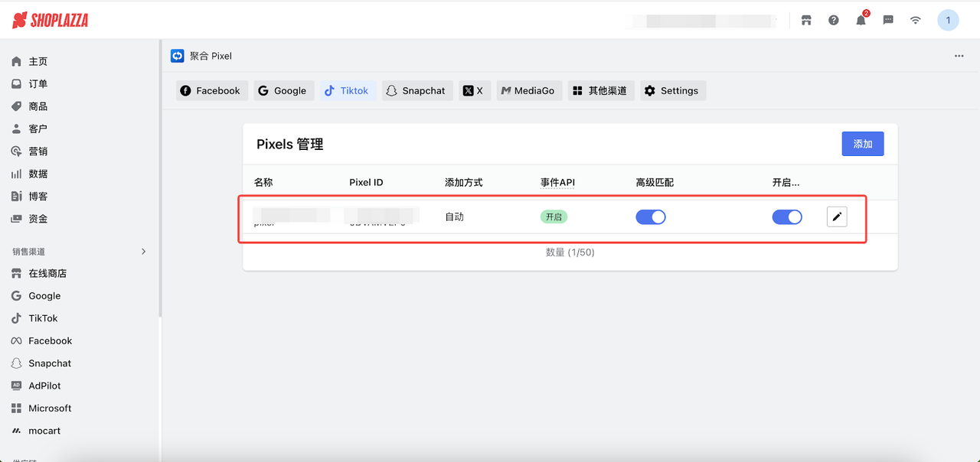Turn off the 开启 switch on pixel row
The image size is (980, 462).
[787, 216]
